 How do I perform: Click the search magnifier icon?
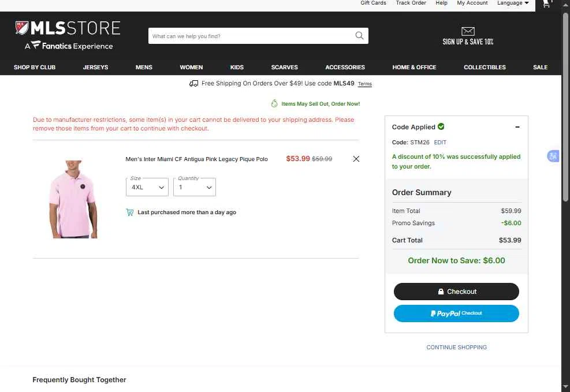pyautogui.click(x=359, y=36)
